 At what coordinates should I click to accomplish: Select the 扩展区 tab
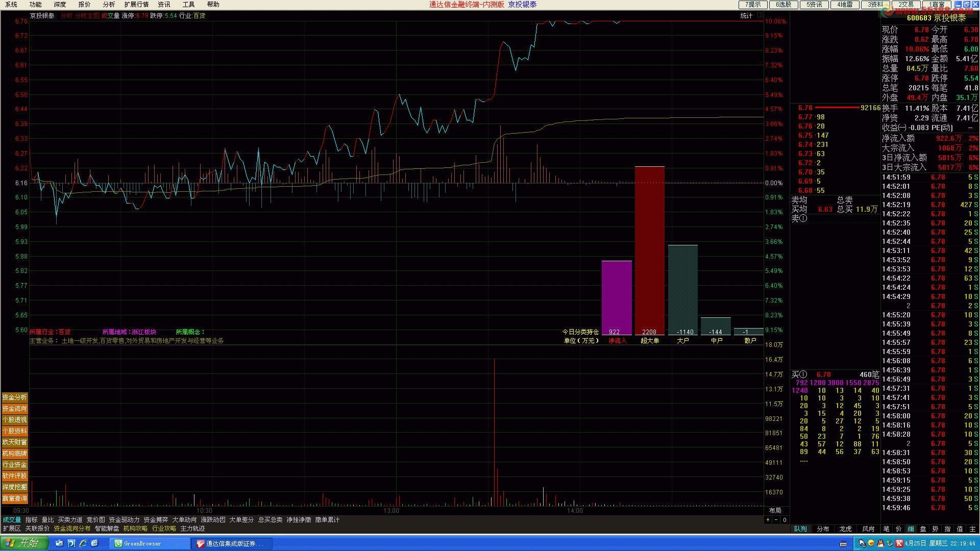point(12,529)
